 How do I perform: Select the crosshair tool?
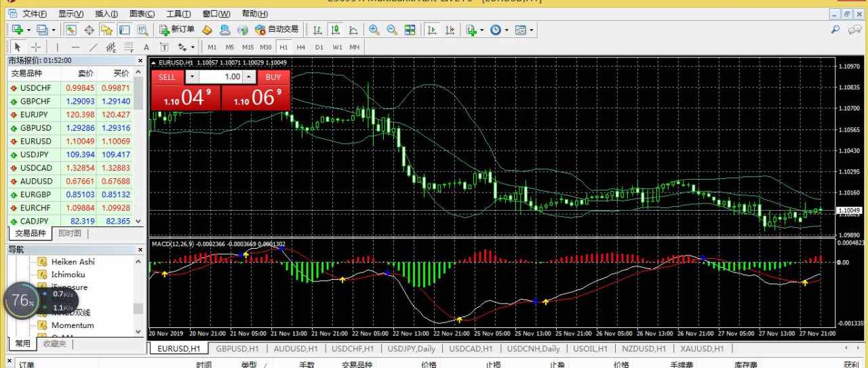(36, 47)
